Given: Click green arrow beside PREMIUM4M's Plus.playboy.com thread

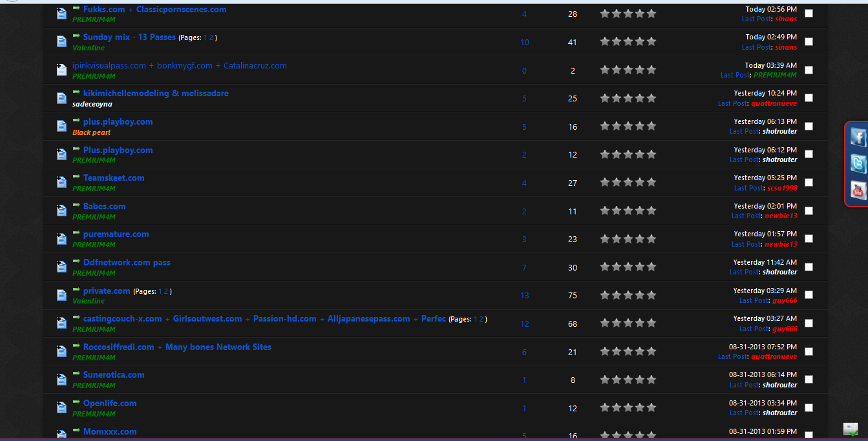Looking at the screenshot, I should [77, 149].
